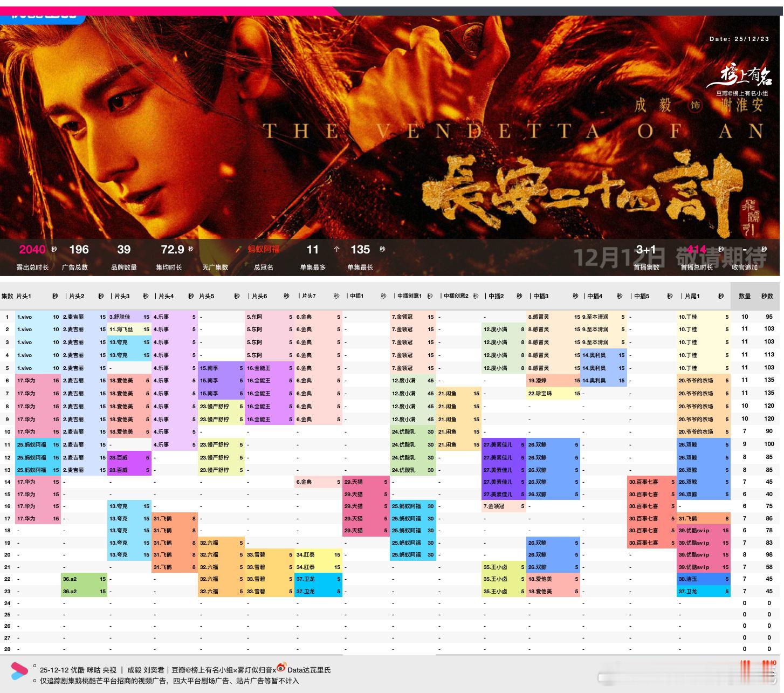Click the footnote starting 仅追踪剧集鹅桃酷芒

tap(169, 681)
